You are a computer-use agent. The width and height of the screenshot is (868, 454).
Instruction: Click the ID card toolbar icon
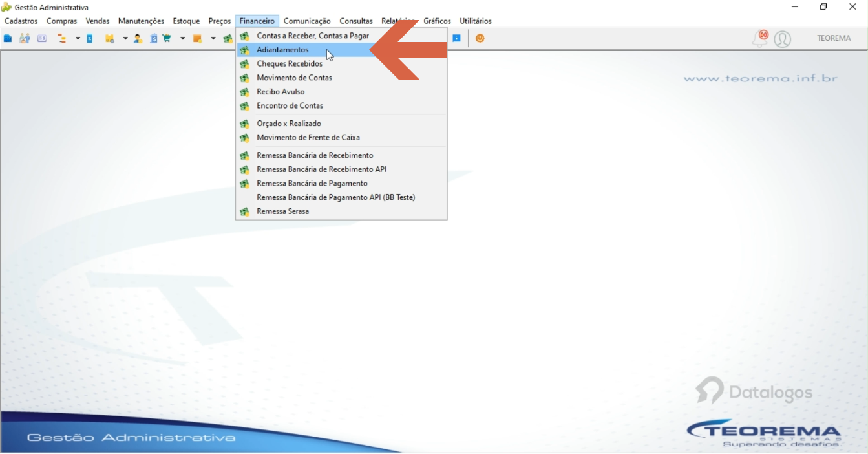coord(42,38)
